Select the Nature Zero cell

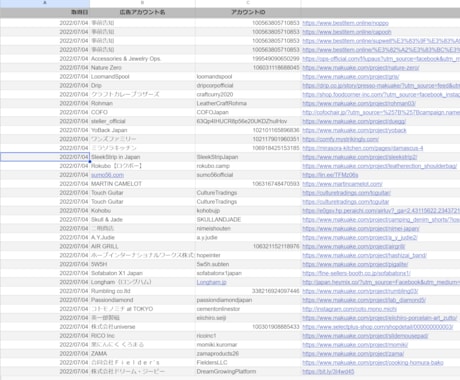click(x=142, y=68)
